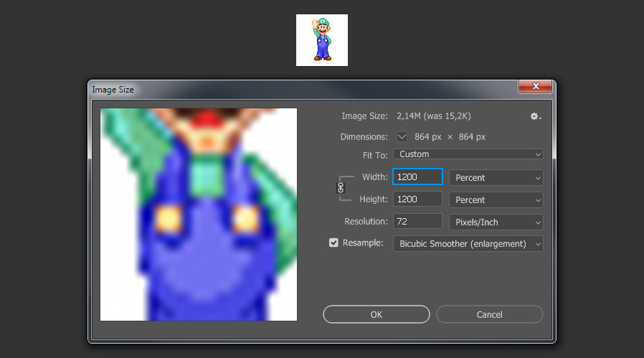The width and height of the screenshot is (644, 358).
Task: Open the Width unit Percent dropdown
Action: [496, 177]
